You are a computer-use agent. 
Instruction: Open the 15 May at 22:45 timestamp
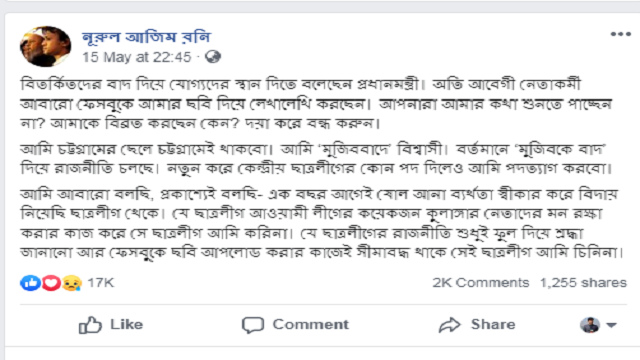pyautogui.click(x=137, y=57)
